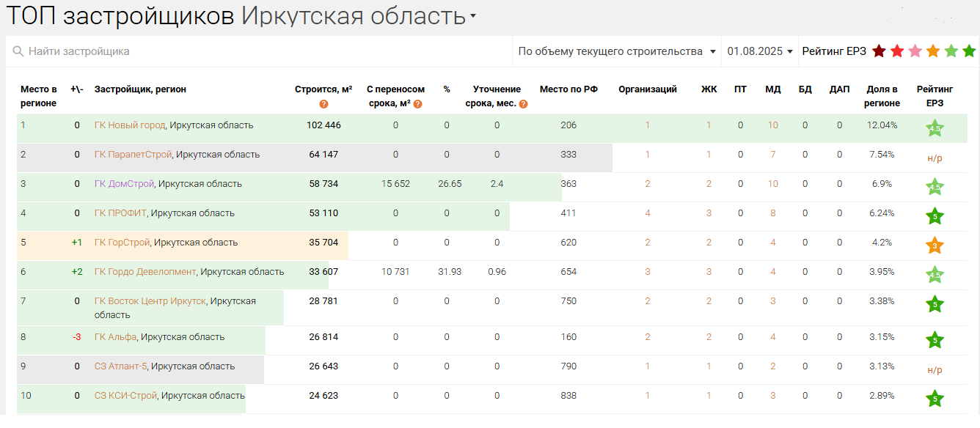Click the light green star rating filter

pyautogui.click(x=951, y=51)
